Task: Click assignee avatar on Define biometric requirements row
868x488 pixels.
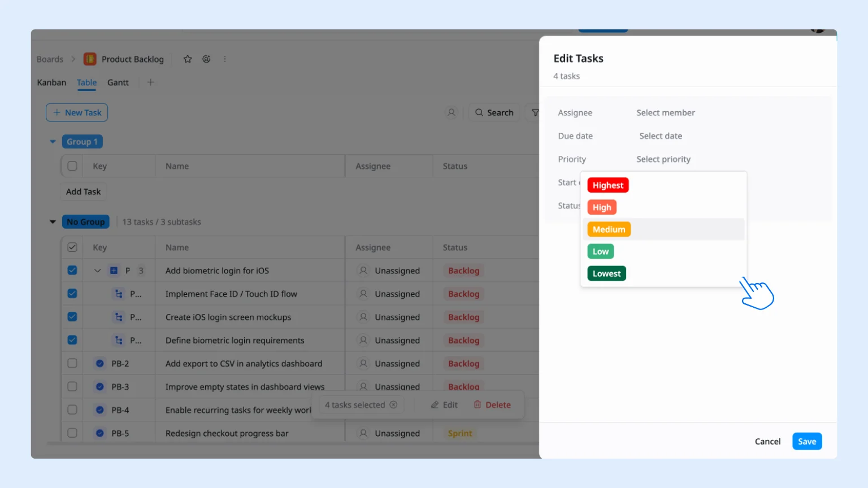Action: pyautogui.click(x=363, y=340)
